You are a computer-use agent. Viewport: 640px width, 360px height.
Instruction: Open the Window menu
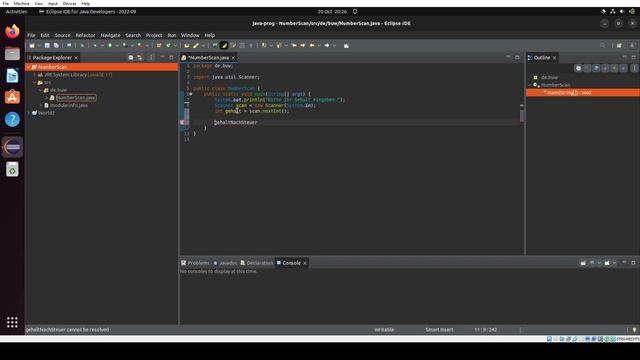[x=190, y=36]
